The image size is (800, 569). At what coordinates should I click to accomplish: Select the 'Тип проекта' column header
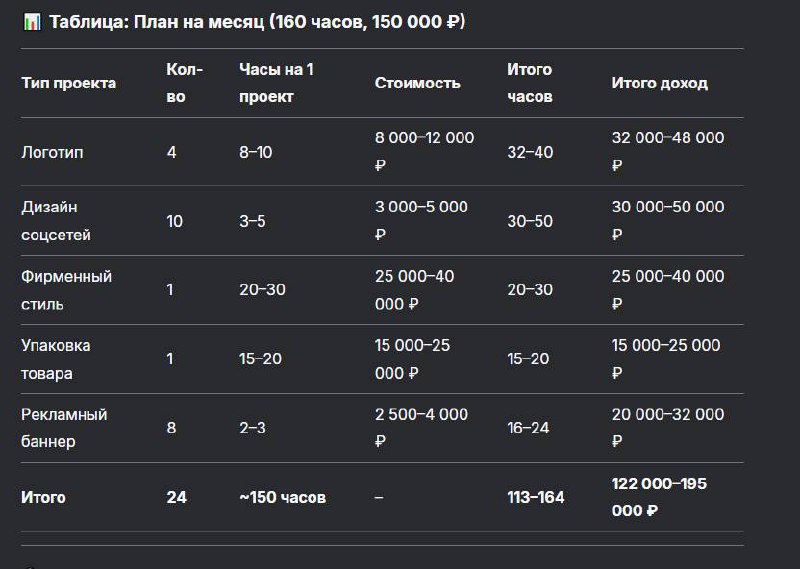pyautogui.click(x=68, y=83)
